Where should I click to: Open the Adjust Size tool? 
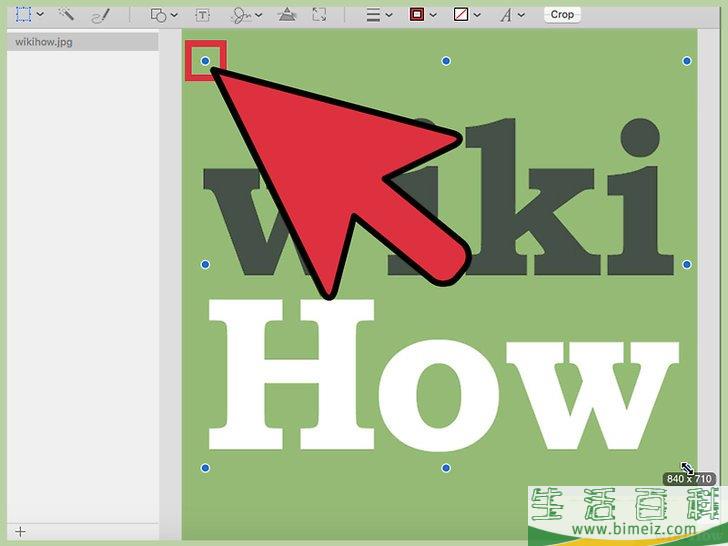pos(319,15)
